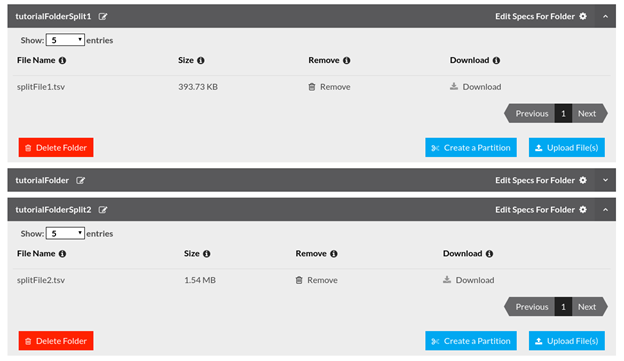Click trash icon for splitFile1.tsv

tap(312, 87)
